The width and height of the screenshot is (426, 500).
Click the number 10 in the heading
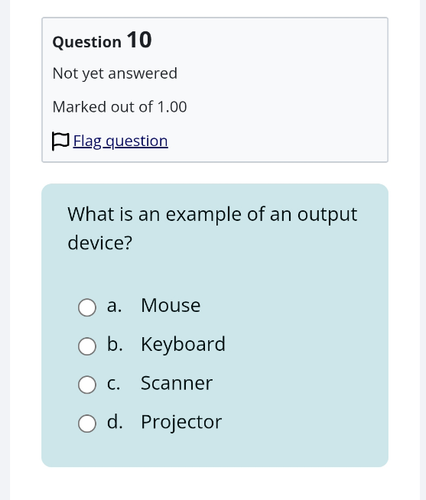pyautogui.click(x=139, y=40)
